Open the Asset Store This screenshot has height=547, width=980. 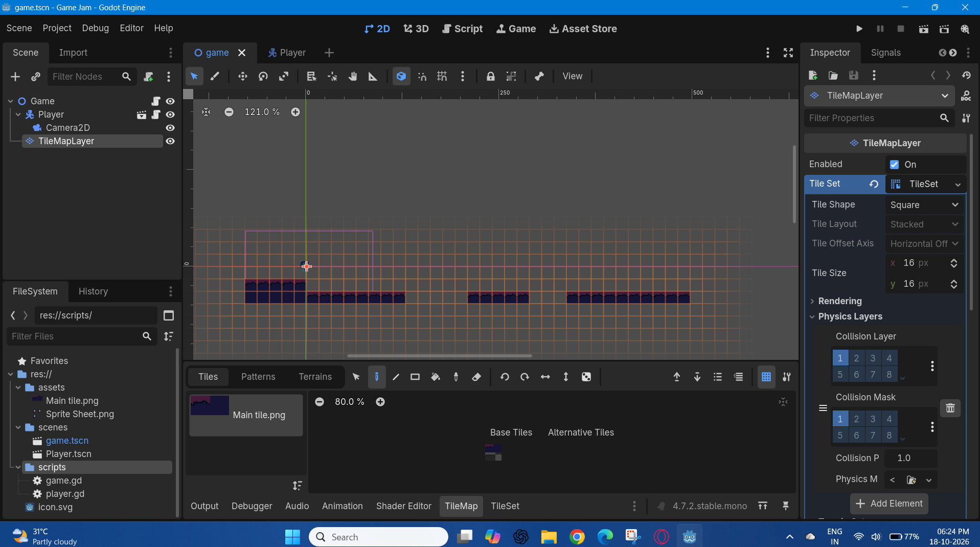tap(583, 29)
